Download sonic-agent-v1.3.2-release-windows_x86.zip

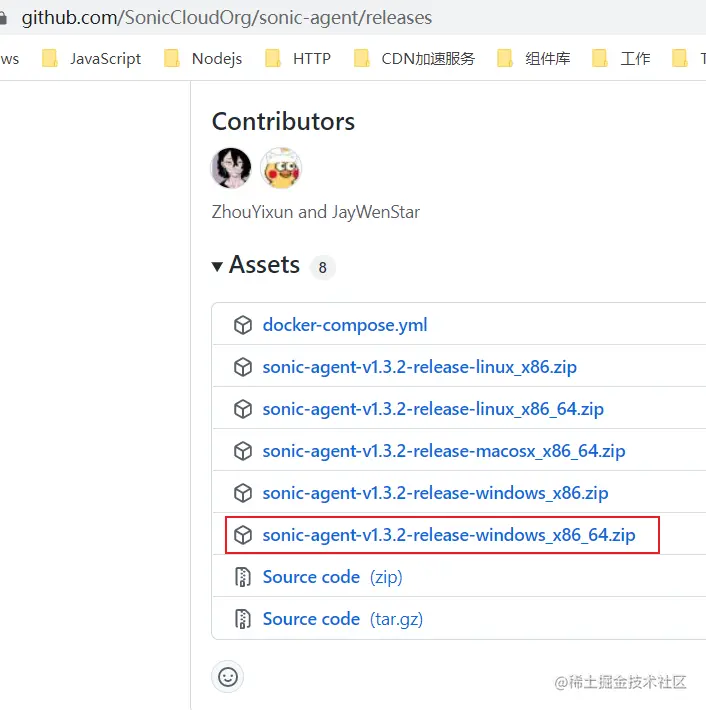pyautogui.click(x=435, y=493)
